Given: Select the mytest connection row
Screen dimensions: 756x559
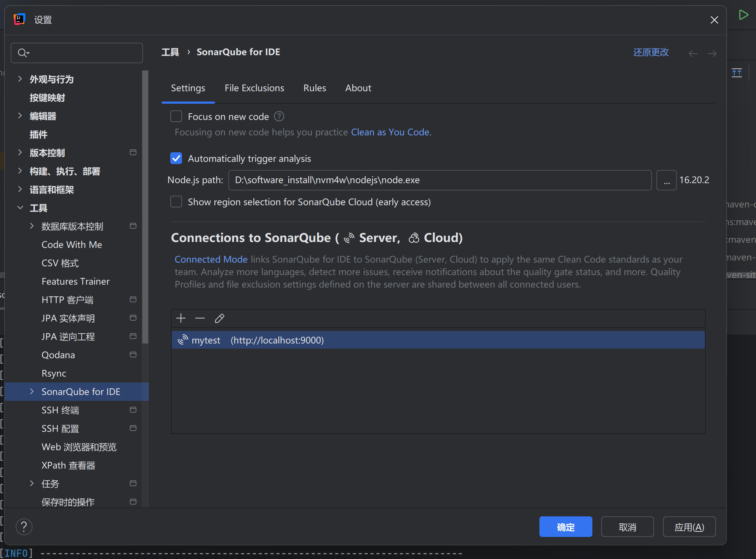Looking at the screenshot, I should click(x=257, y=340).
